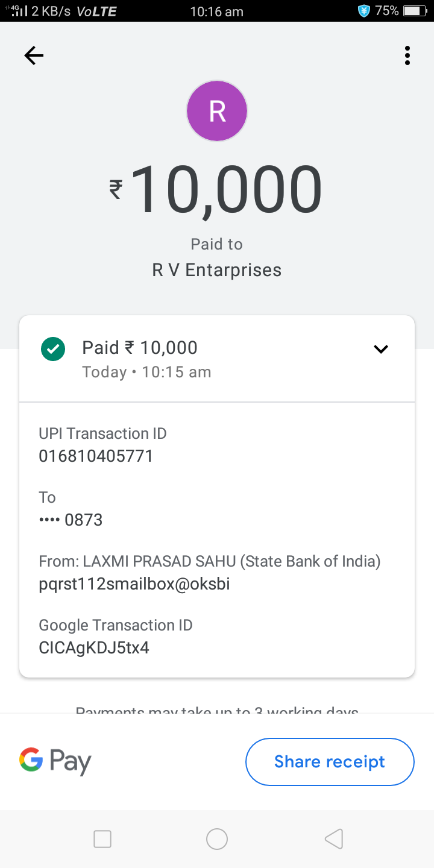Tap the green payment success checkmark
434x868 pixels.
pyautogui.click(x=53, y=349)
